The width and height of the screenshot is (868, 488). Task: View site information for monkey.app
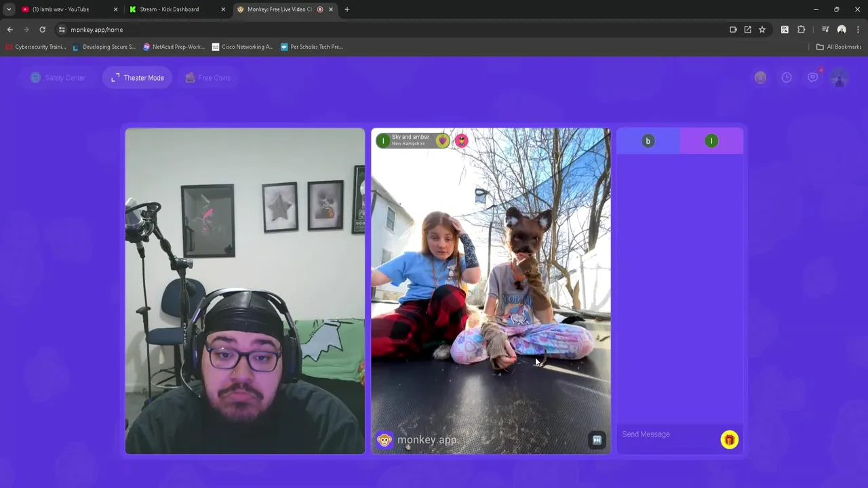[62, 30]
